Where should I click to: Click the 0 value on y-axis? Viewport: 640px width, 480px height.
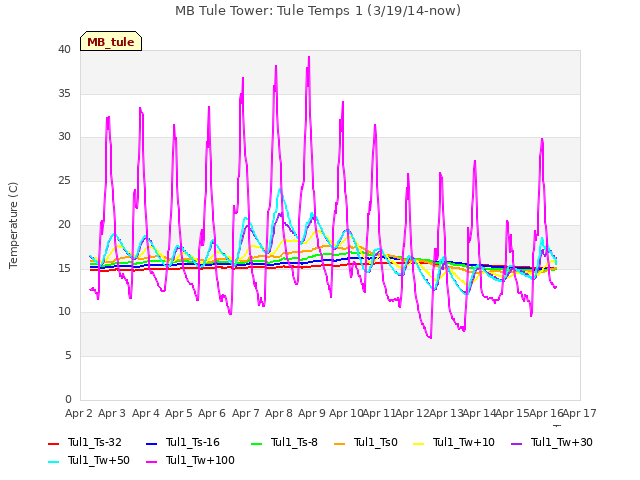tap(68, 399)
